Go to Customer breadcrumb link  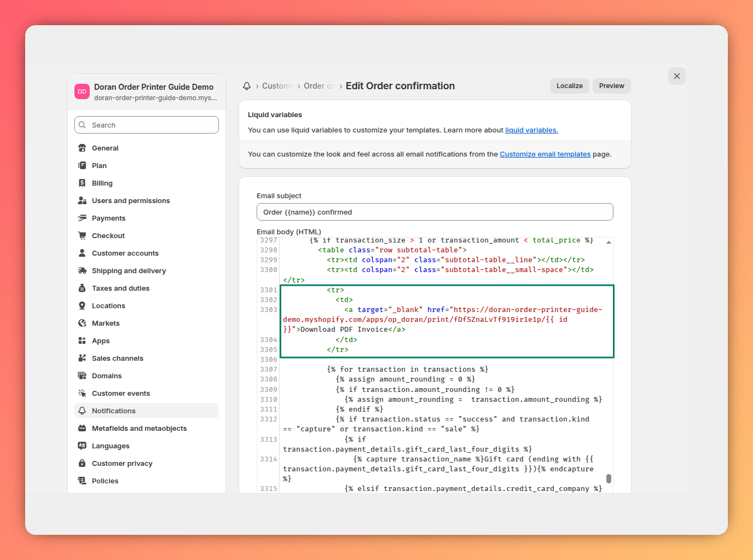277,86
